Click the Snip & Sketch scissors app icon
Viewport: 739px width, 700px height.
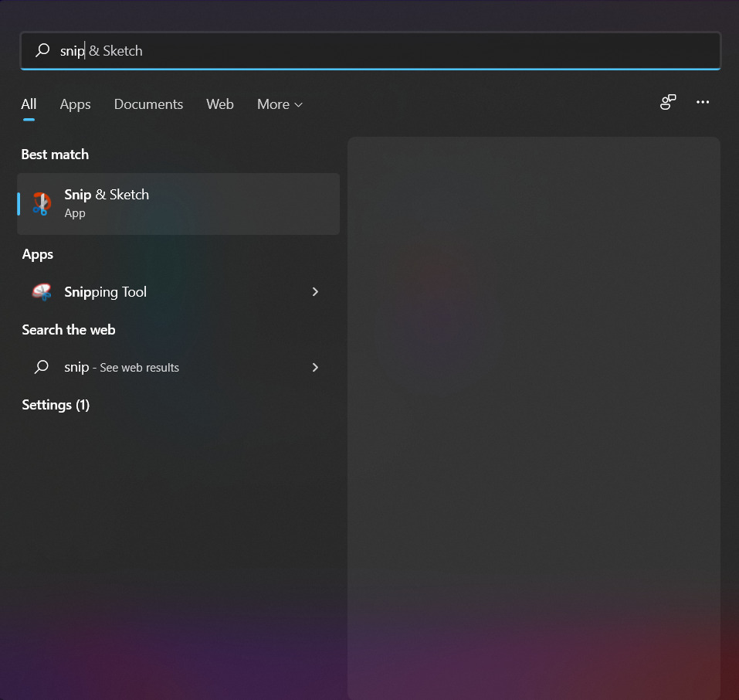tap(42, 204)
